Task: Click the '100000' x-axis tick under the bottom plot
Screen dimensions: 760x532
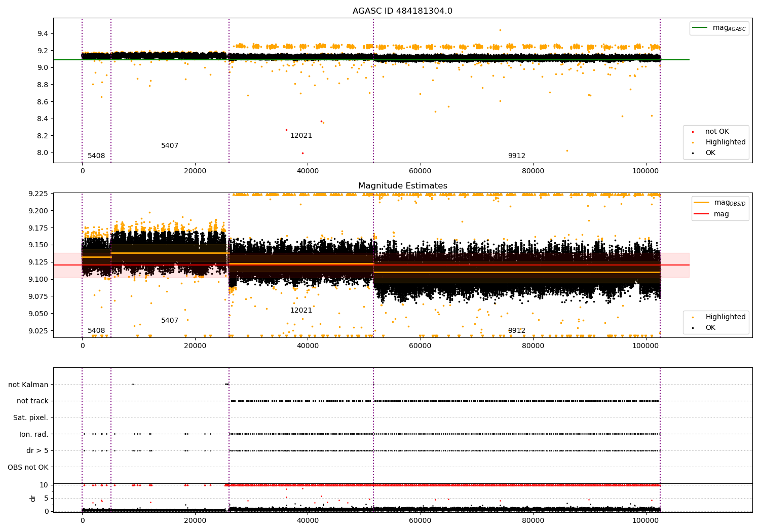Action: click(x=646, y=520)
